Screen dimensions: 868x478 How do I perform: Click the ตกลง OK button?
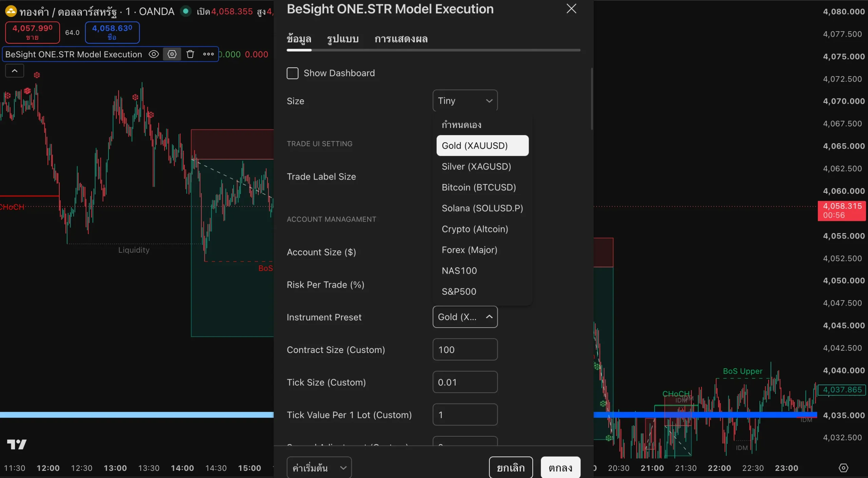tap(560, 467)
